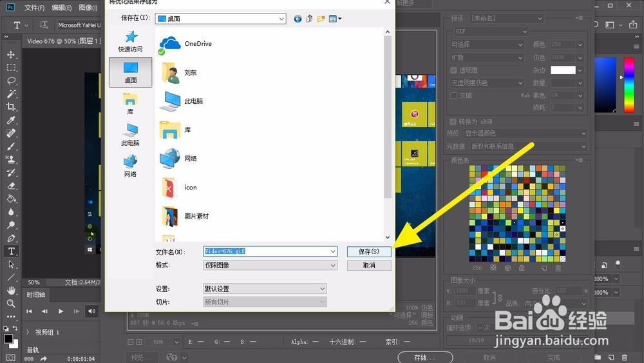Open the 图像(I) menu
Viewport: 644px width, 363px height.
point(88,7)
